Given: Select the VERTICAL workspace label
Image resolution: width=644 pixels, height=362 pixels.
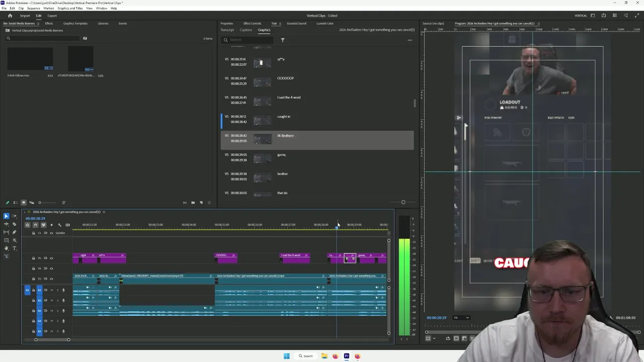Looking at the screenshot, I should coord(581,16).
